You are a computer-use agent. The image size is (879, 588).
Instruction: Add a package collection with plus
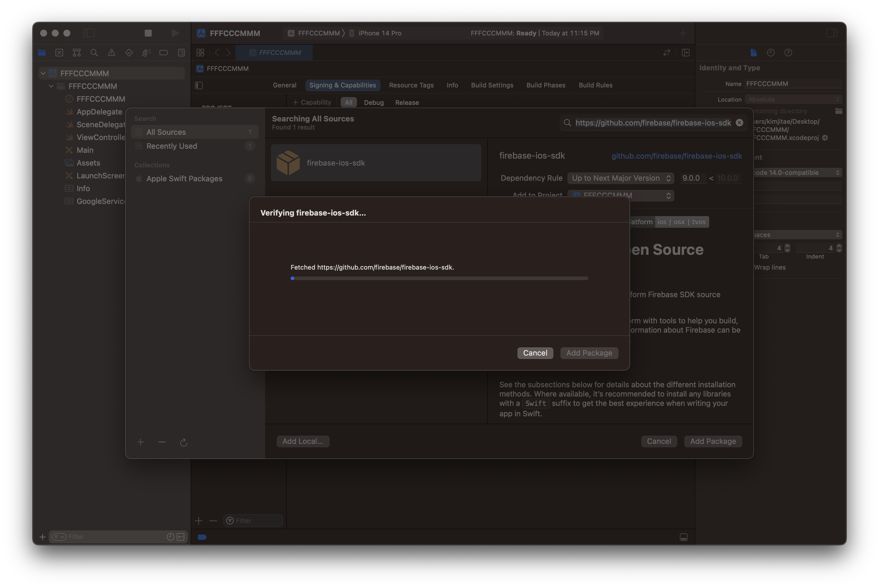140,442
